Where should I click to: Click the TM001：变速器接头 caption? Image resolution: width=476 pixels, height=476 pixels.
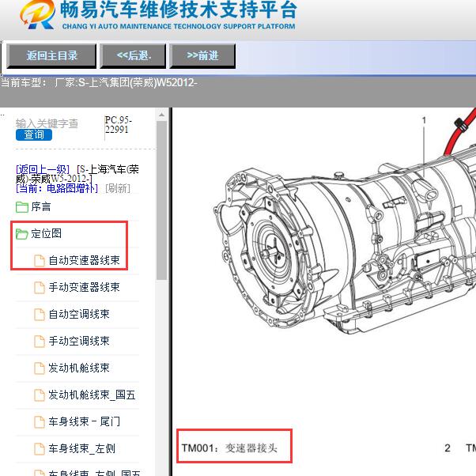(x=229, y=448)
